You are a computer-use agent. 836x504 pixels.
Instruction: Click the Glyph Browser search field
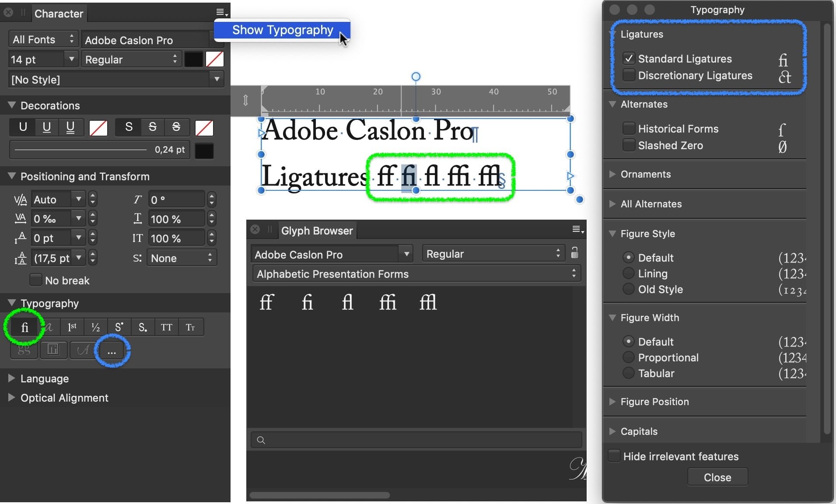(416, 440)
